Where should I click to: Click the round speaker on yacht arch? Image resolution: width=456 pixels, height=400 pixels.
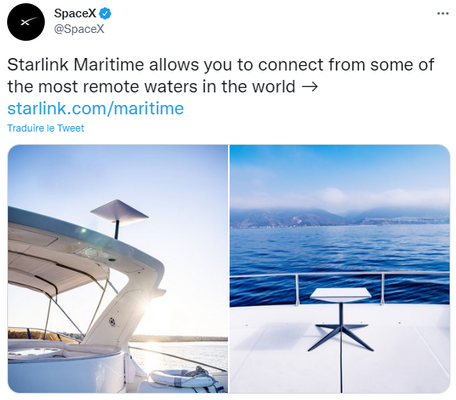coord(112,322)
